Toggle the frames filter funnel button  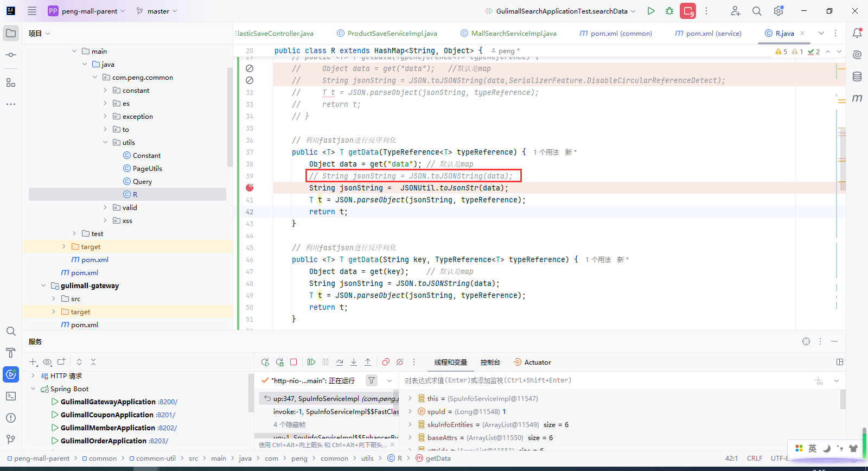coord(372,380)
